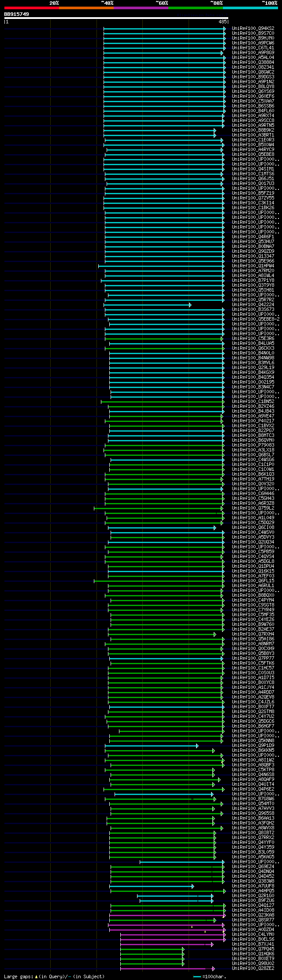Select the UniRef100_Q7PQ45 label

(253, 949)
